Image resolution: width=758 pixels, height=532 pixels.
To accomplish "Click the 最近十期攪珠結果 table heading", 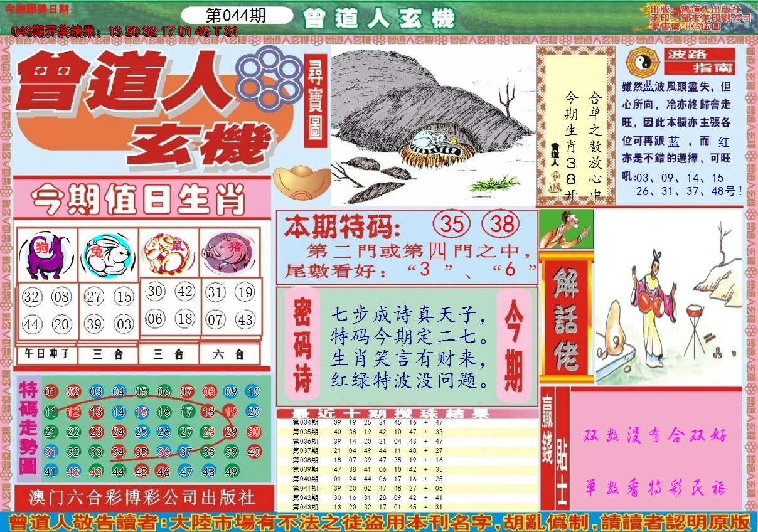I will 392,413.
